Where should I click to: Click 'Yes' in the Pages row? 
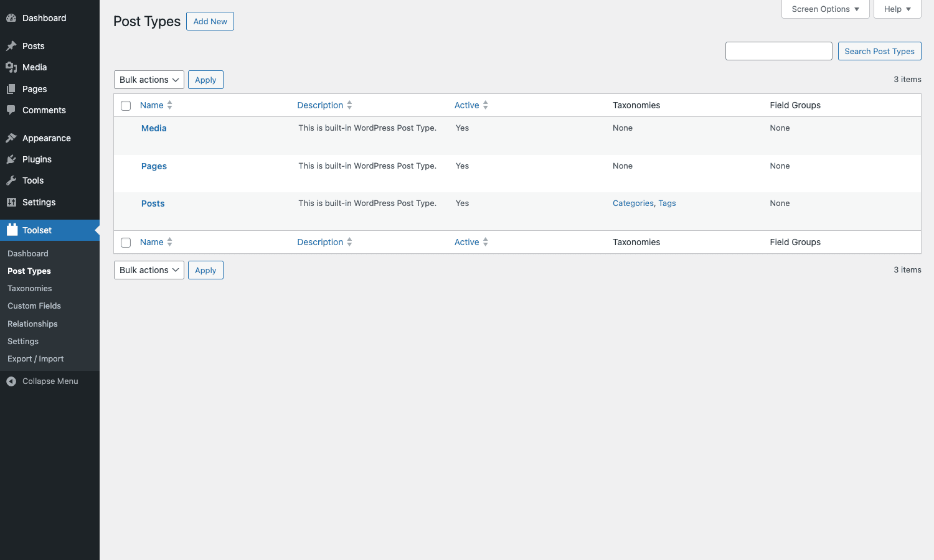click(462, 166)
